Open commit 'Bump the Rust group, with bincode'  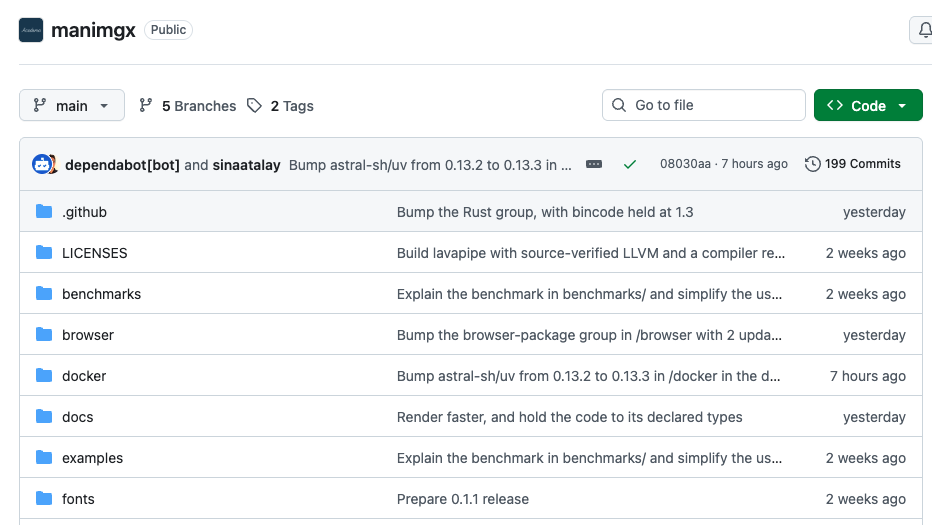(x=545, y=212)
